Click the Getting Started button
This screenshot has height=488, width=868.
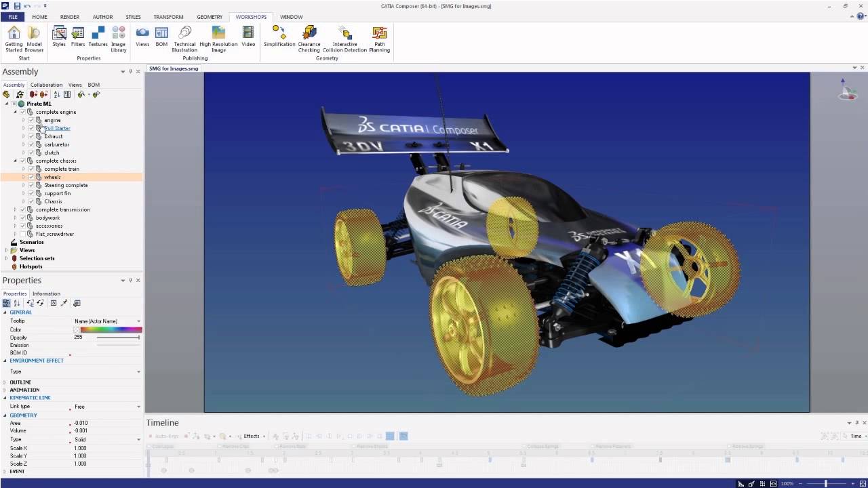(x=14, y=39)
